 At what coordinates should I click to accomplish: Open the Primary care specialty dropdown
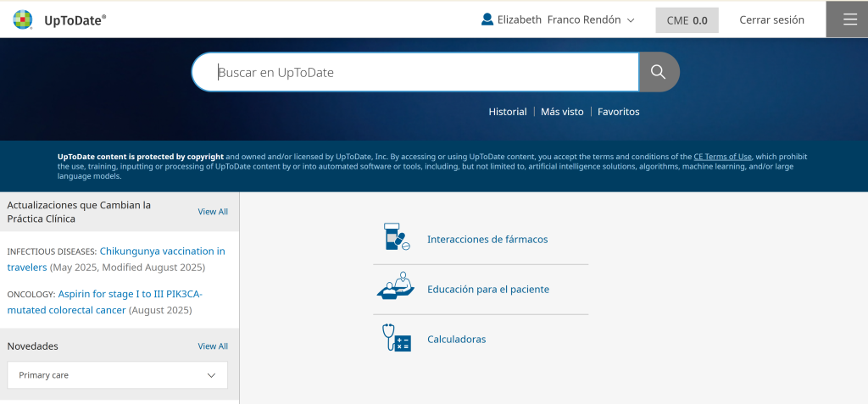click(117, 375)
